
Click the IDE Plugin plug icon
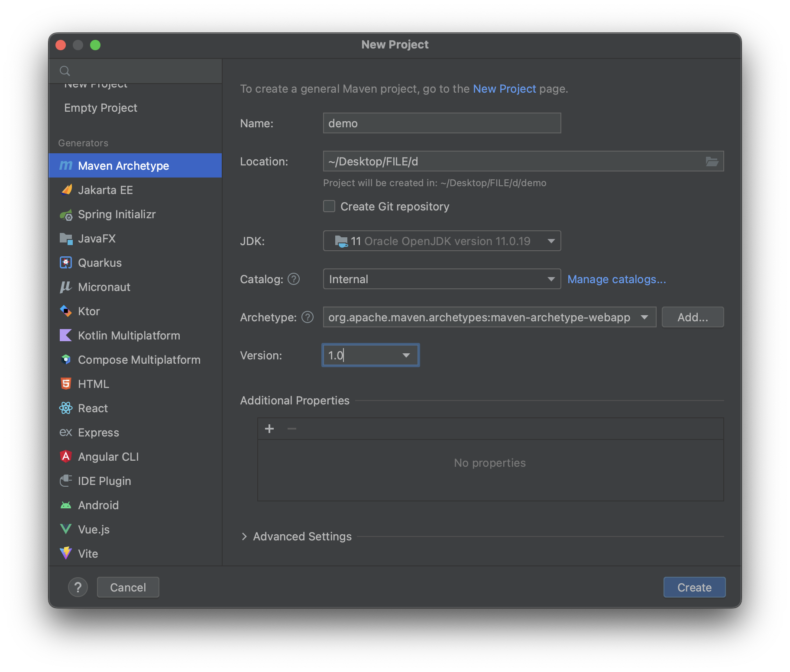point(66,481)
